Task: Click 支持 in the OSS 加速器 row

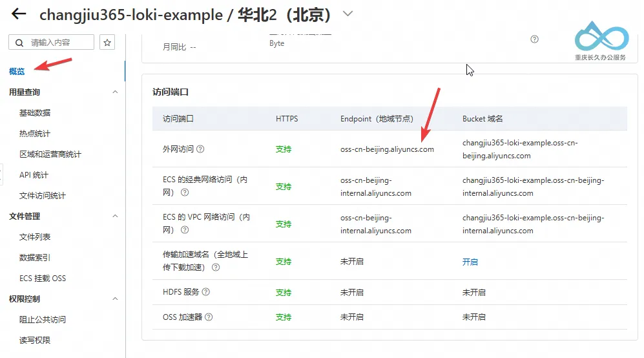Action: (284, 317)
